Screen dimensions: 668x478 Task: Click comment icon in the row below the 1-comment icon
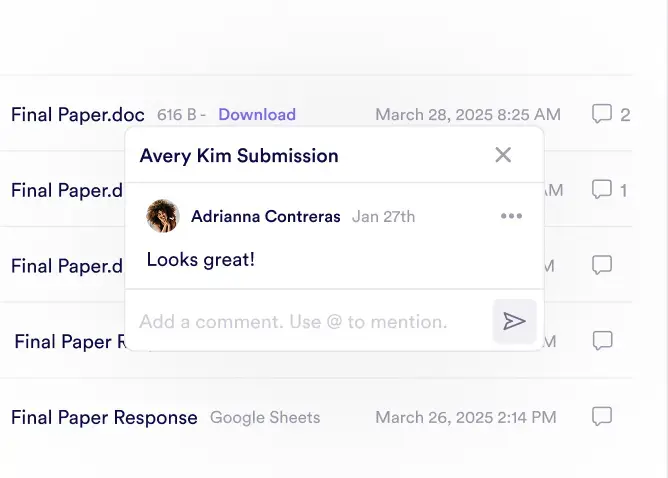(602, 265)
